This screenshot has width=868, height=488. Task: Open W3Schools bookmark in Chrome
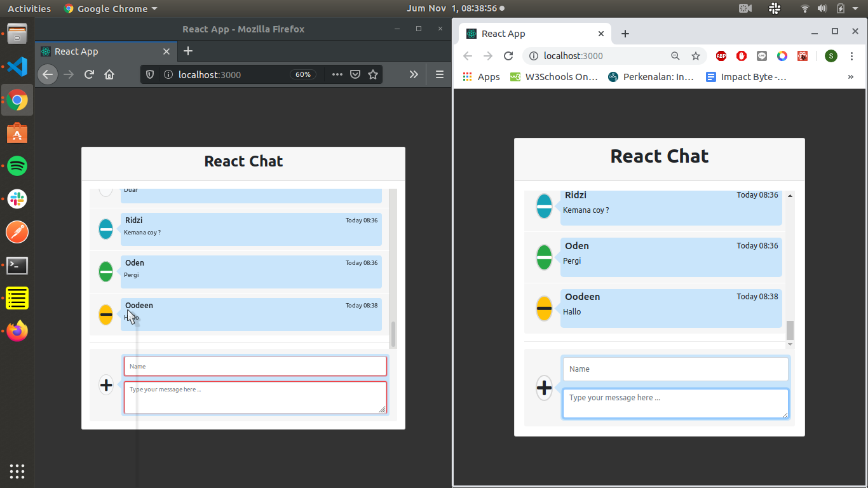tap(554, 77)
